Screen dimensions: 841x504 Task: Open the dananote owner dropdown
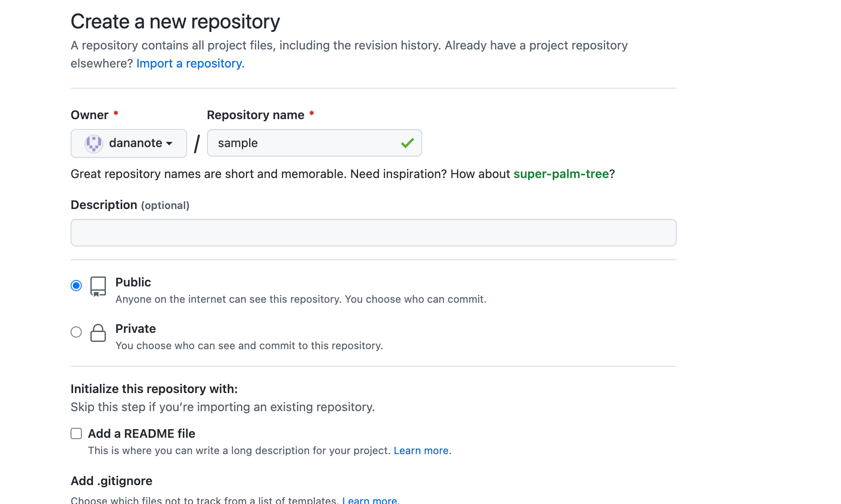coord(129,143)
